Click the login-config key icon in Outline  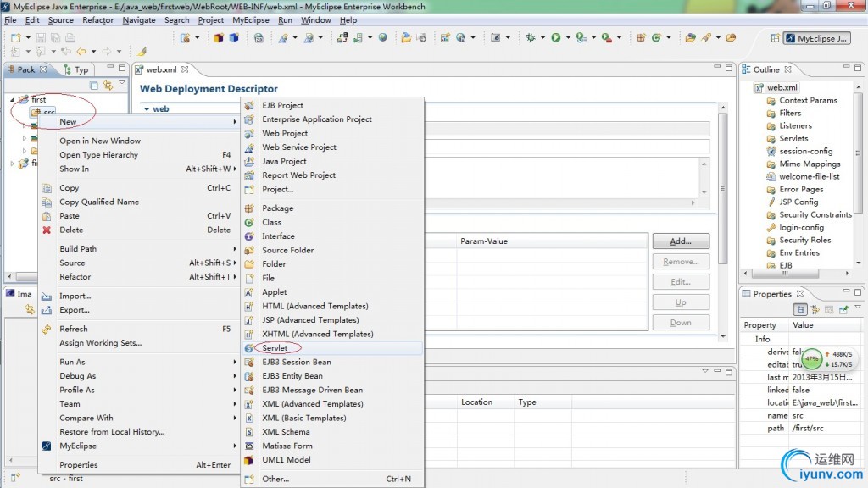(771, 227)
